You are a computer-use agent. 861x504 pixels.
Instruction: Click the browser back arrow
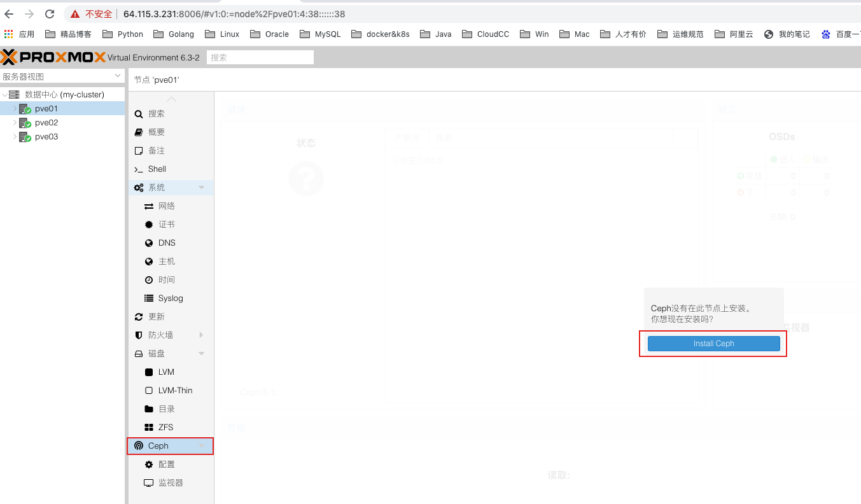tap(9, 14)
